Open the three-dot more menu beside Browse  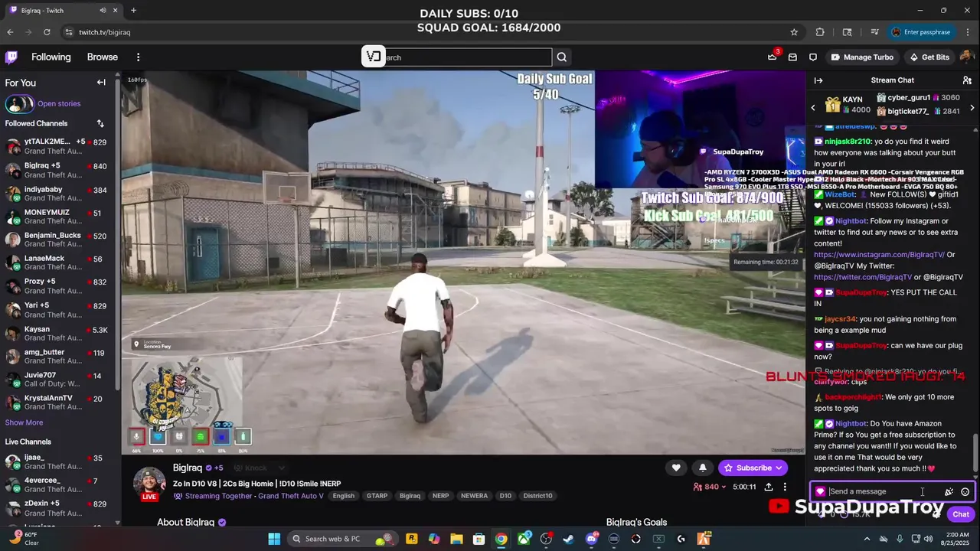(x=138, y=57)
